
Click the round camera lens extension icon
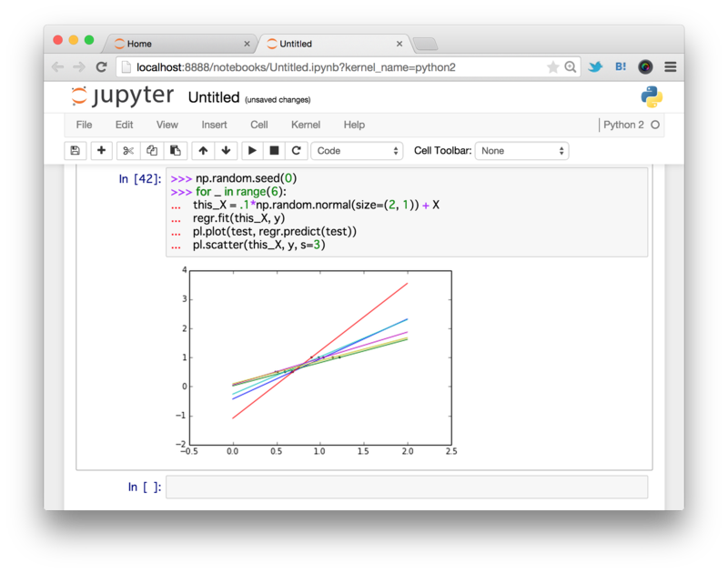[x=645, y=67]
